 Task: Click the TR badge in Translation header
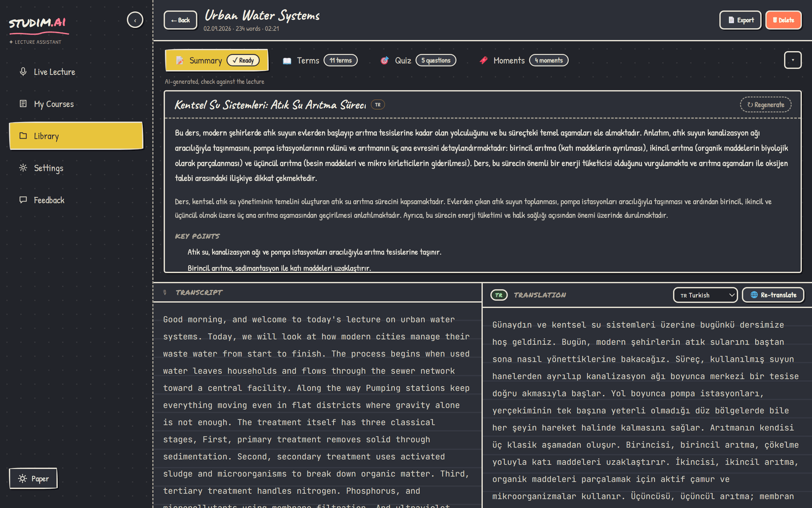499,295
